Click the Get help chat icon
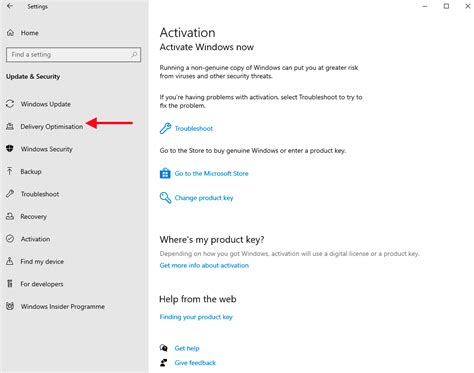The image size is (474, 373). (x=164, y=348)
